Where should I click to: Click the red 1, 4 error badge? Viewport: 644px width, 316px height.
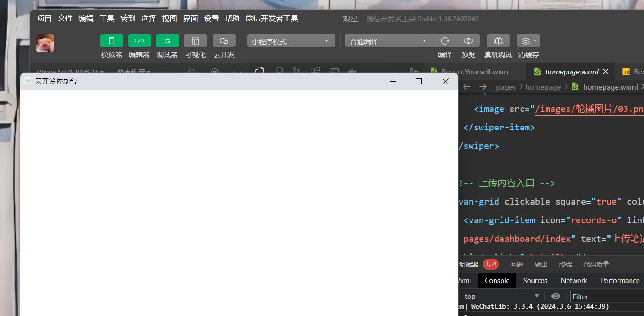pos(491,264)
